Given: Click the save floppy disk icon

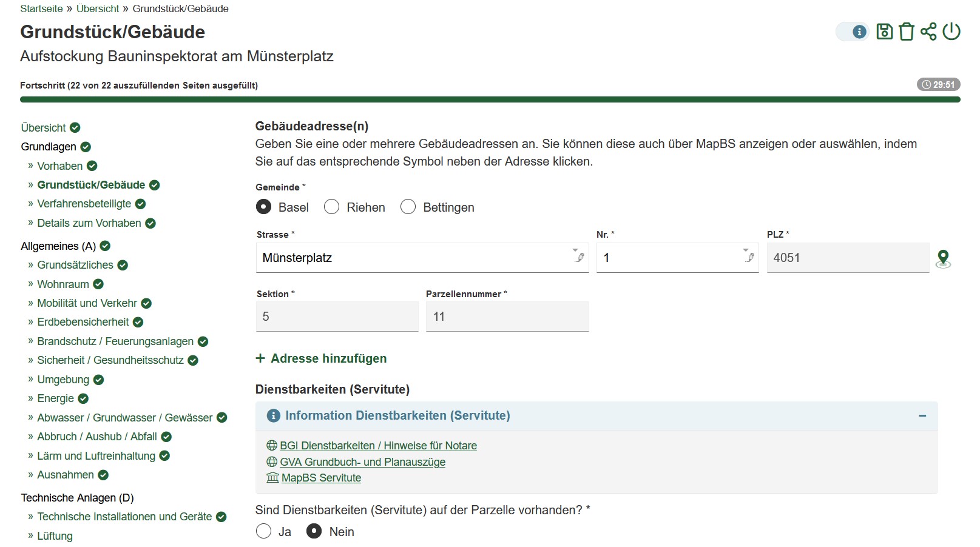Looking at the screenshot, I should pyautogui.click(x=884, y=32).
